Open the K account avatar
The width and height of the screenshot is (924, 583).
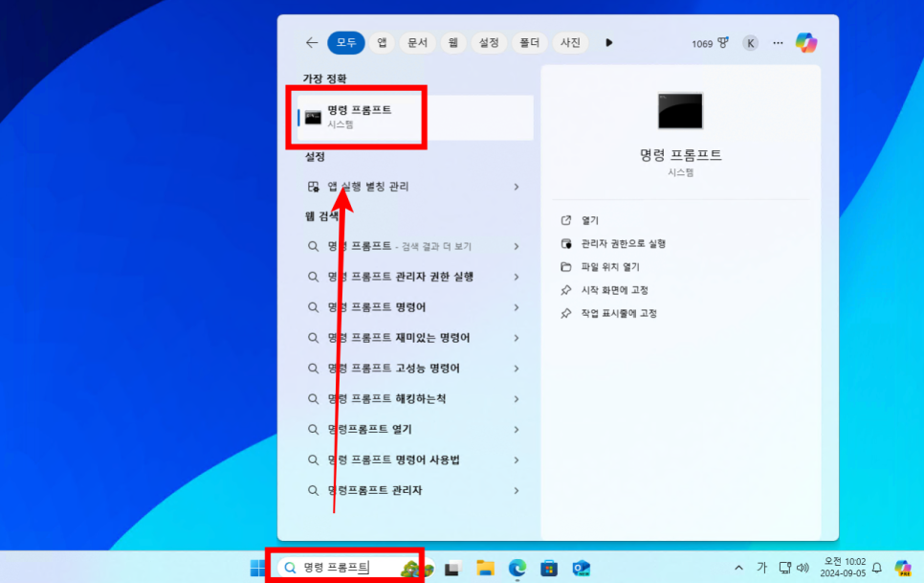click(x=750, y=43)
